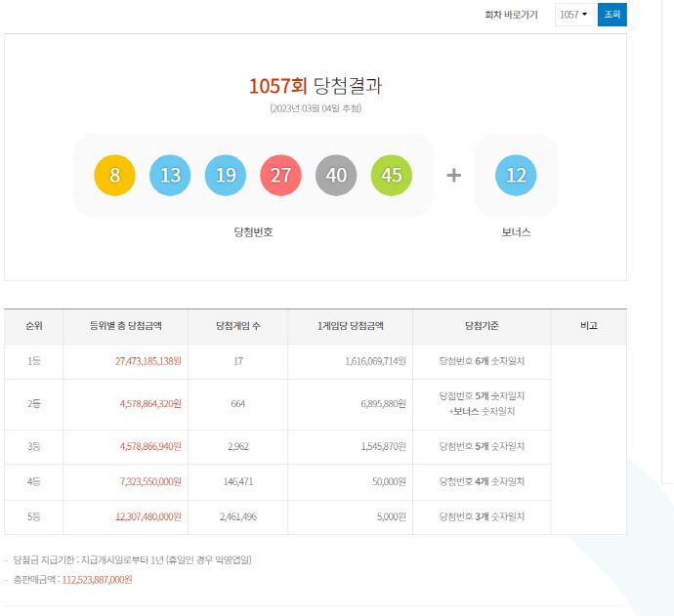Click the 회차 바로가기 label
This screenshot has width=674, height=616.
[511, 15]
